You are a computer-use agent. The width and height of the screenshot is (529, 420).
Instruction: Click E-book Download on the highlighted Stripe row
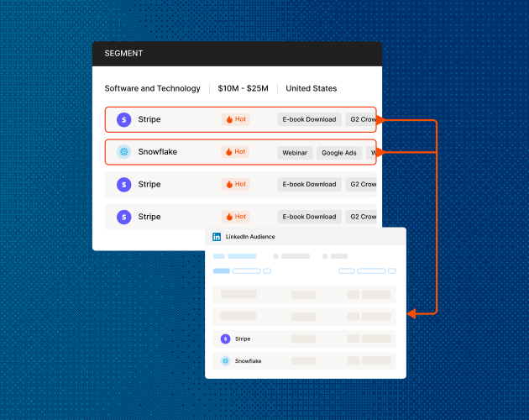click(x=309, y=119)
